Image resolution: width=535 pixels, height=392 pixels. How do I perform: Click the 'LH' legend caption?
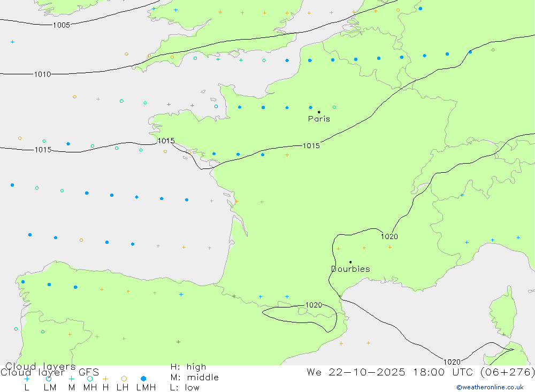pyautogui.click(x=123, y=388)
